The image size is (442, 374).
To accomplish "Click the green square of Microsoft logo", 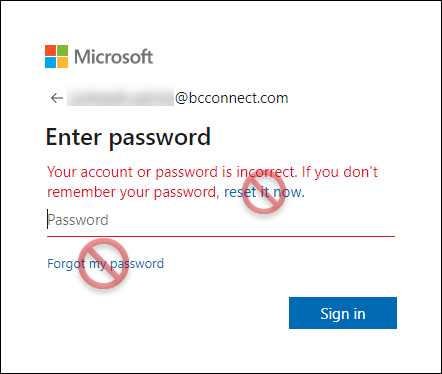I will 62,50.
